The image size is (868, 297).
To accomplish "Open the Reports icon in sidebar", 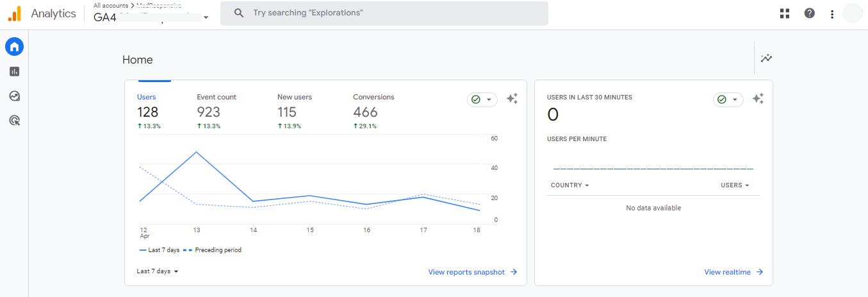I will click(14, 72).
